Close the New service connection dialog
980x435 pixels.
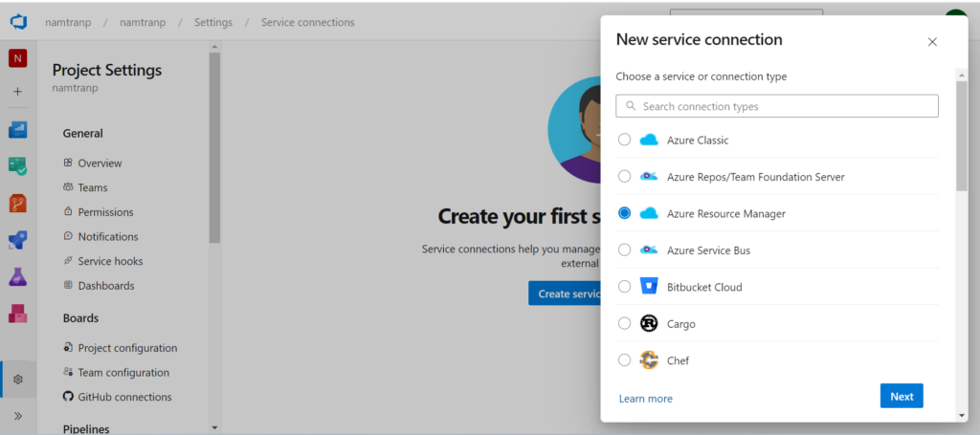932,42
